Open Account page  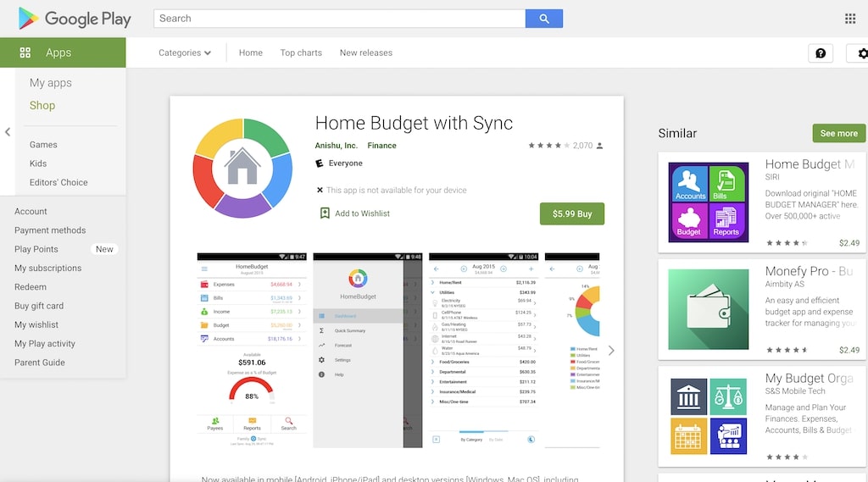coord(31,212)
